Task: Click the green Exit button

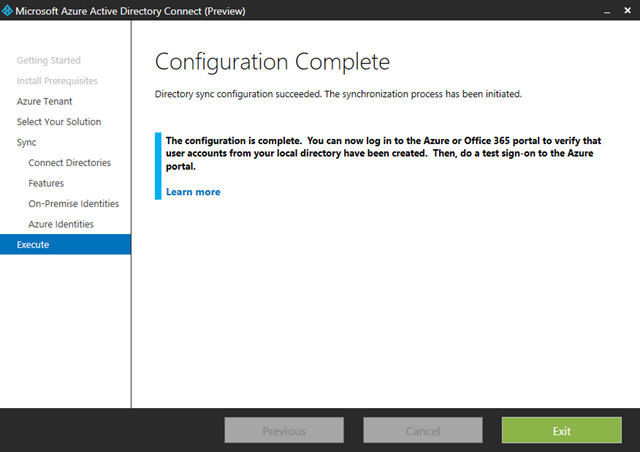Action: 562,430
